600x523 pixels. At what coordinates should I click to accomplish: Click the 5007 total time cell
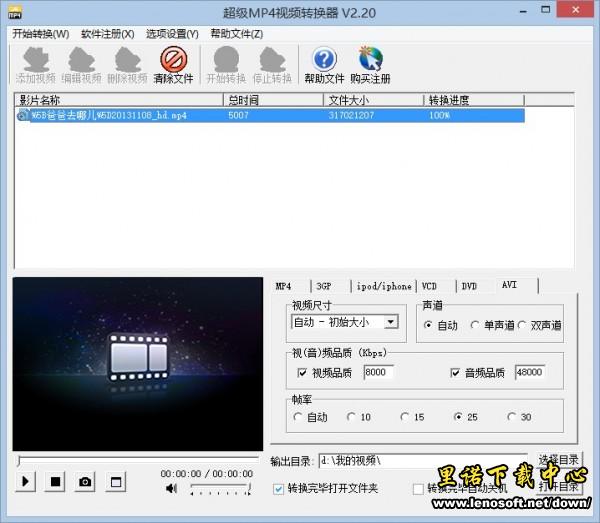pyautogui.click(x=238, y=115)
